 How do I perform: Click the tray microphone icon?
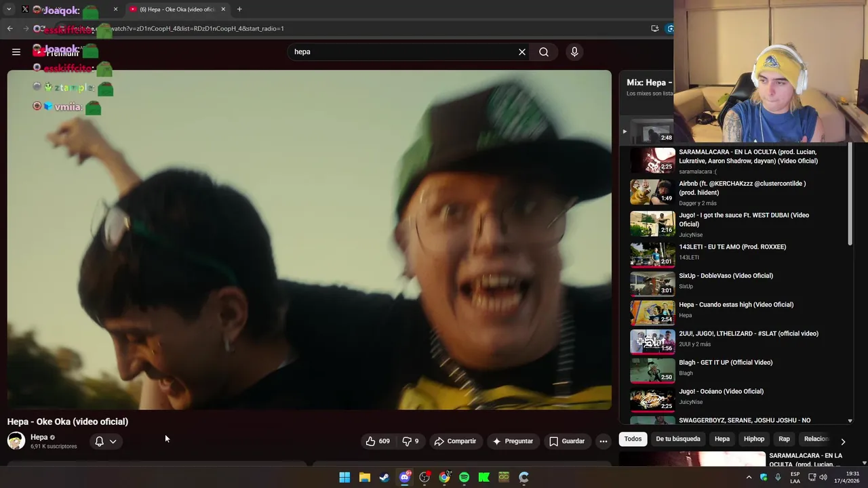click(778, 477)
